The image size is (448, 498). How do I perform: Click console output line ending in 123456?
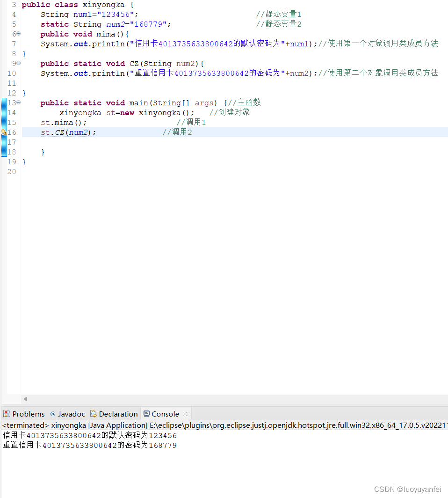click(89, 435)
